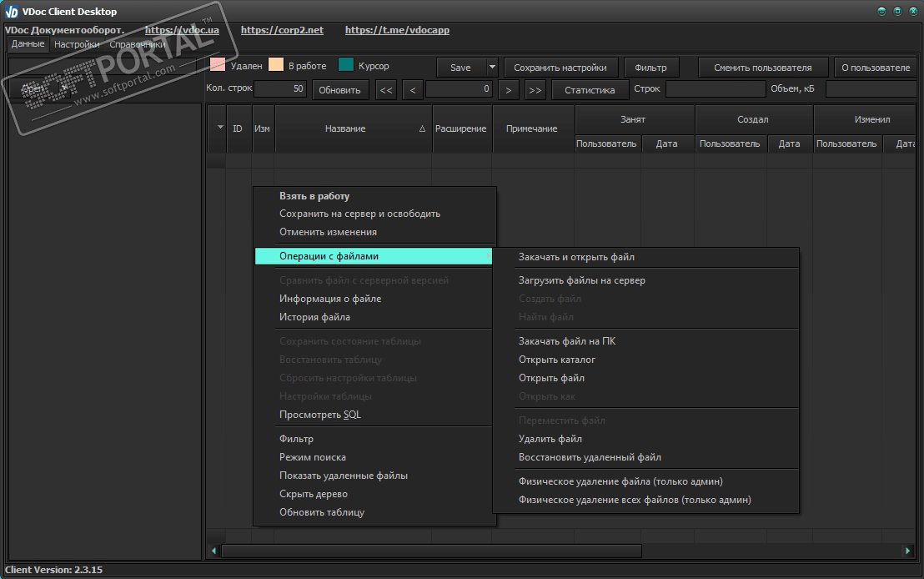
Task: Click sort triangle in Название column header
Action: [422, 129]
